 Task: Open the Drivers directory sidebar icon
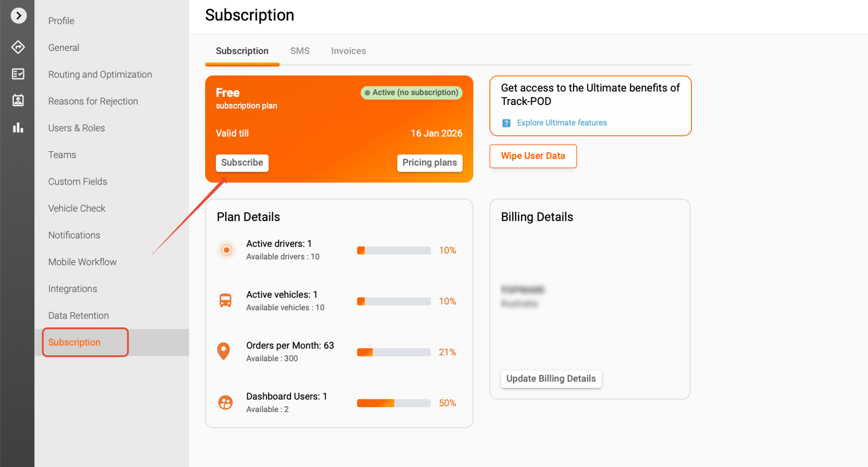[18, 100]
